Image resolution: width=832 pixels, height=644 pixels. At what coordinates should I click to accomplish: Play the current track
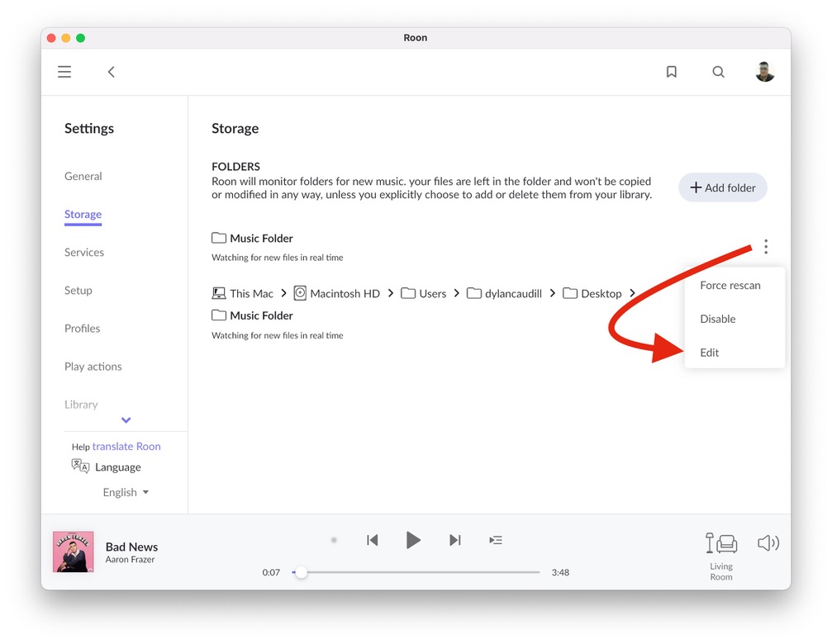coord(413,540)
